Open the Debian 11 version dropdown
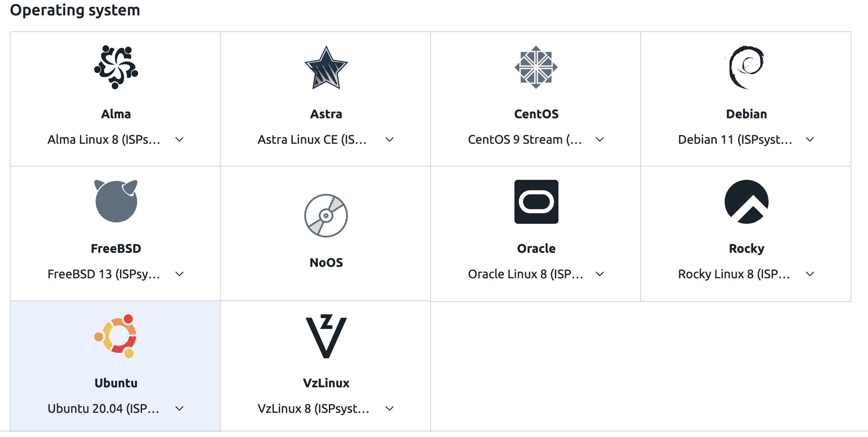The width and height of the screenshot is (868, 437). 810,140
